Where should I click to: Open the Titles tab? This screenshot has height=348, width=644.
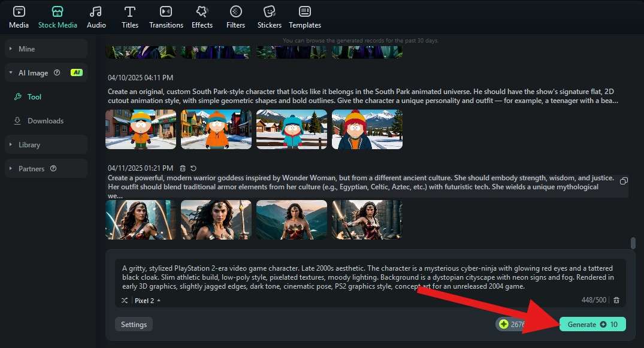[130, 17]
